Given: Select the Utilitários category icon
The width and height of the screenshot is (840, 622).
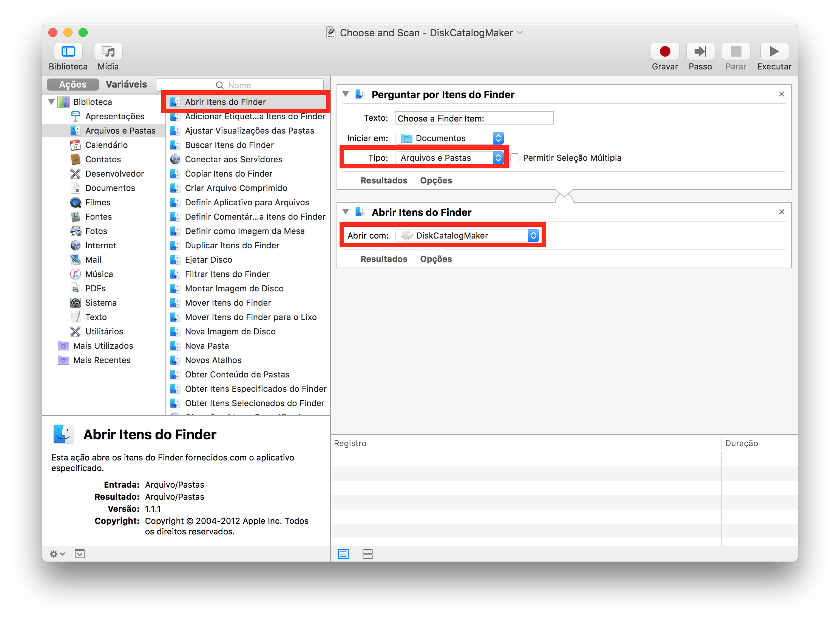Looking at the screenshot, I should click(76, 331).
